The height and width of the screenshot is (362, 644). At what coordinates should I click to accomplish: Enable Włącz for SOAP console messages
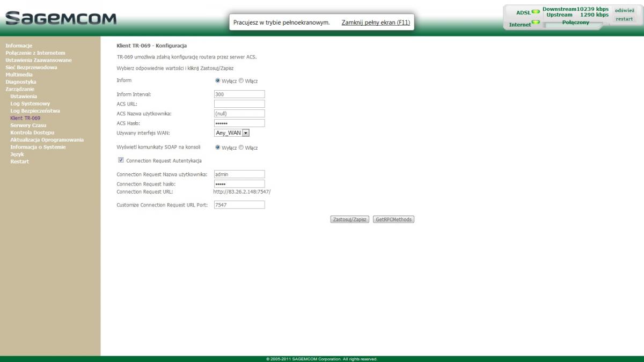(x=241, y=147)
